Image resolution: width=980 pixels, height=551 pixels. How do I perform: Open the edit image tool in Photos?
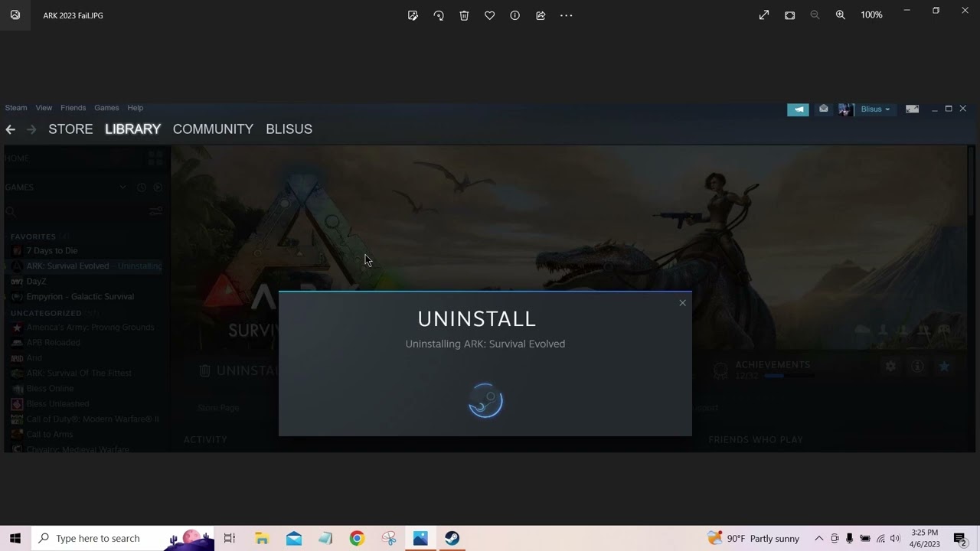(413, 15)
